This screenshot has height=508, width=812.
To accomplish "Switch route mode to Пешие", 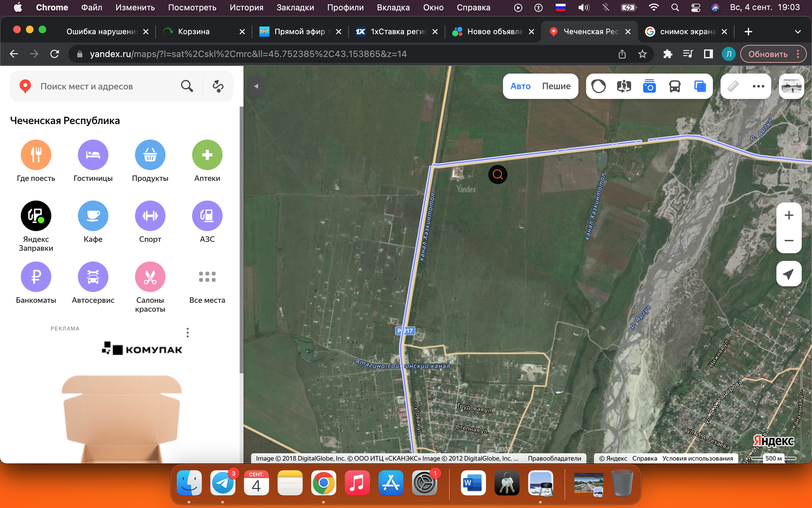I will [x=556, y=86].
